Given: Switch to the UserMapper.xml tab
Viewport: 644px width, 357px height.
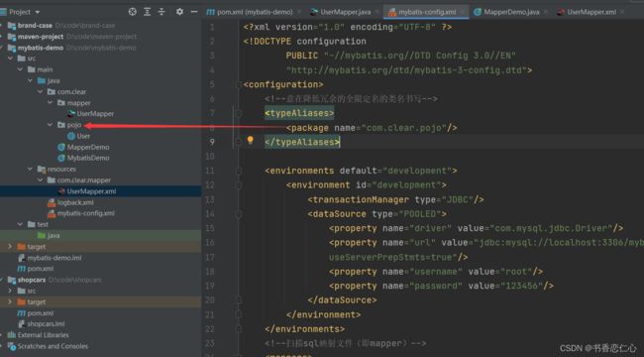Looking at the screenshot, I should pyautogui.click(x=591, y=12).
